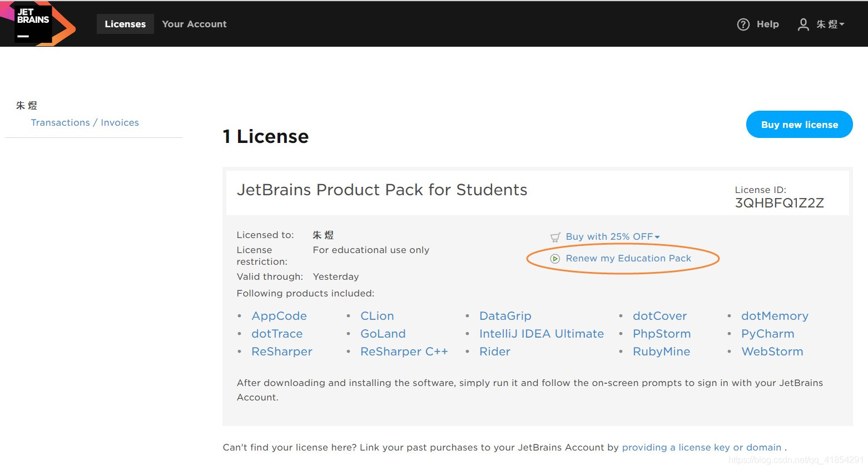Click the user profile icon
The height and width of the screenshot is (470, 868).
point(803,24)
